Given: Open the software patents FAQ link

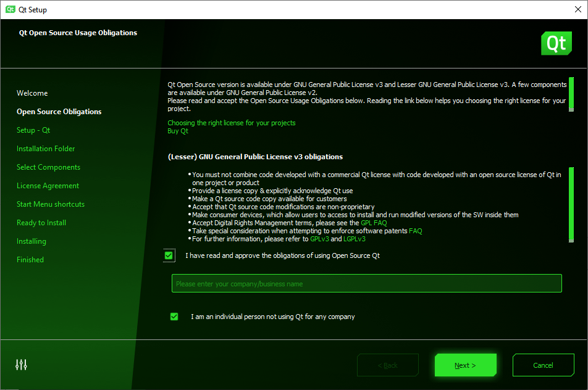Looking at the screenshot, I should (416, 231).
